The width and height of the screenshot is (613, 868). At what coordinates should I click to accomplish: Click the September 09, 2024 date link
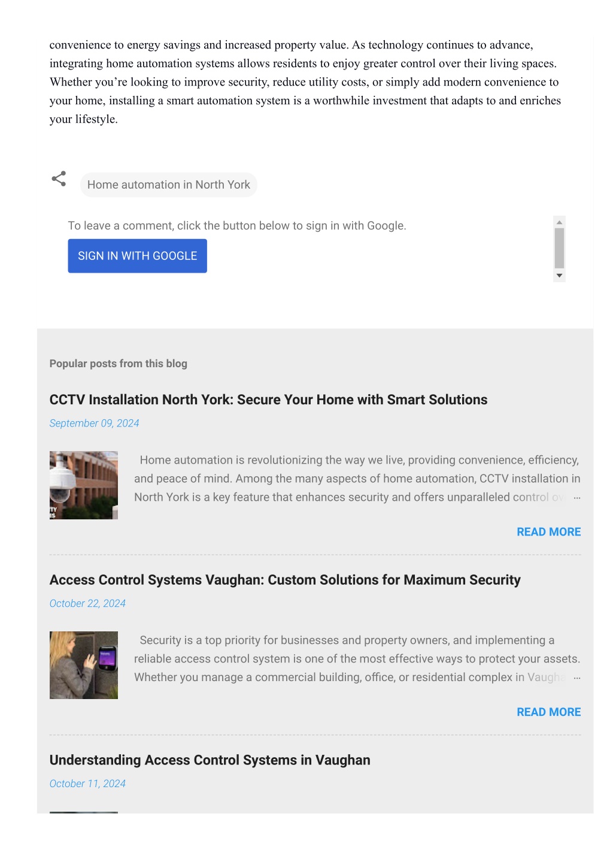coord(95,424)
